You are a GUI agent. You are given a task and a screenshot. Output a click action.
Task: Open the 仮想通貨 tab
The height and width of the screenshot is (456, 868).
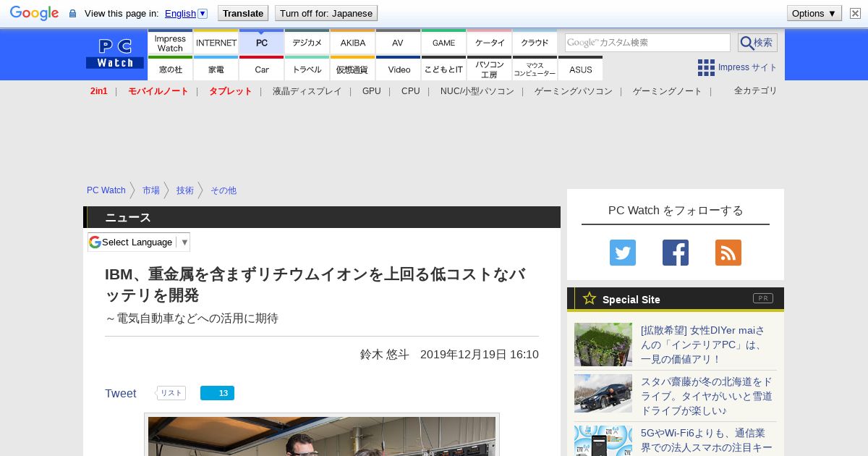pyautogui.click(x=353, y=69)
